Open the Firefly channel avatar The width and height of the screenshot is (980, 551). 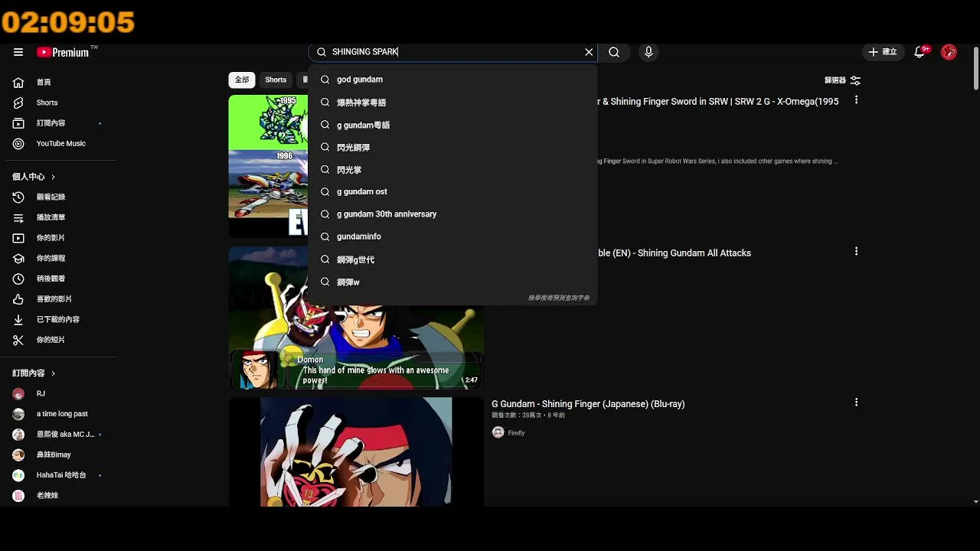(498, 432)
